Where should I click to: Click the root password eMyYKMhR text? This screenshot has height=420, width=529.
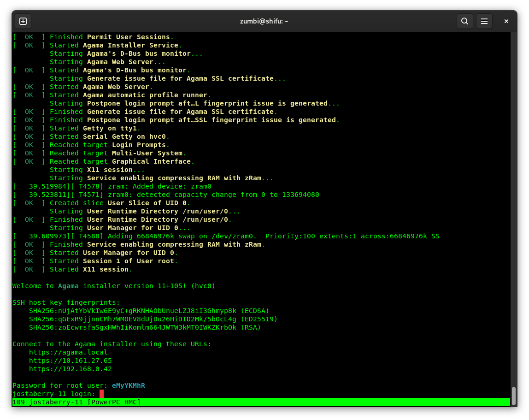point(128,385)
